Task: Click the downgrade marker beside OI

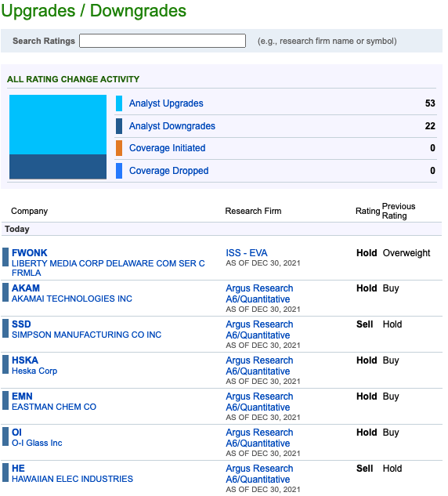Action: pyautogui.click(x=5, y=437)
